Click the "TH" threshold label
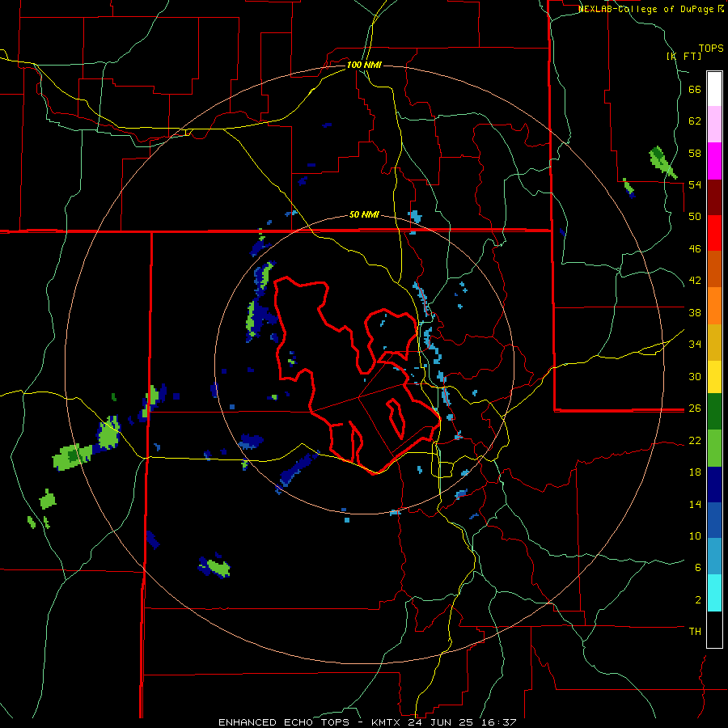The width and height of the screenshot is (728, 728). pyautogui.click(x=695, y=632)
